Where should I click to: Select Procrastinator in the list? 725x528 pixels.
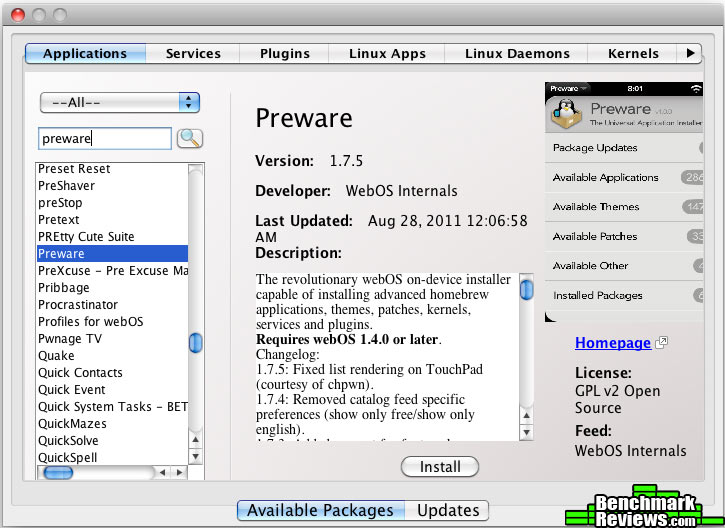tap(112, 305)
